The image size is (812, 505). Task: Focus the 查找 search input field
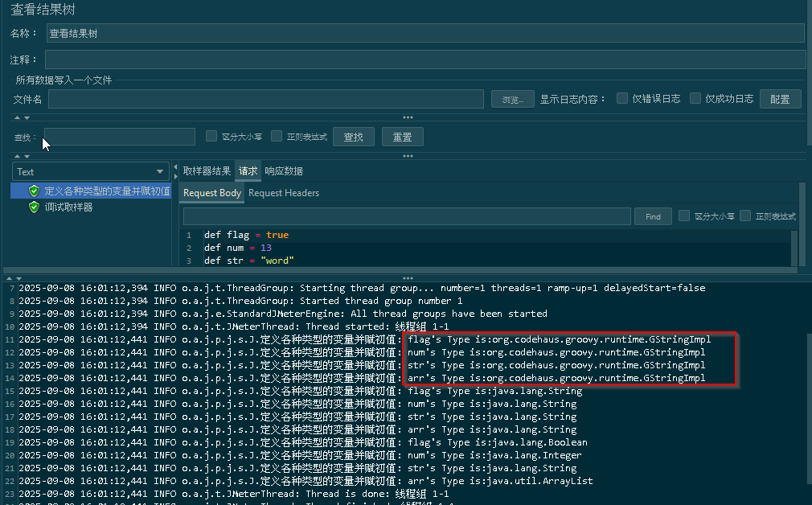click(120, 137)
